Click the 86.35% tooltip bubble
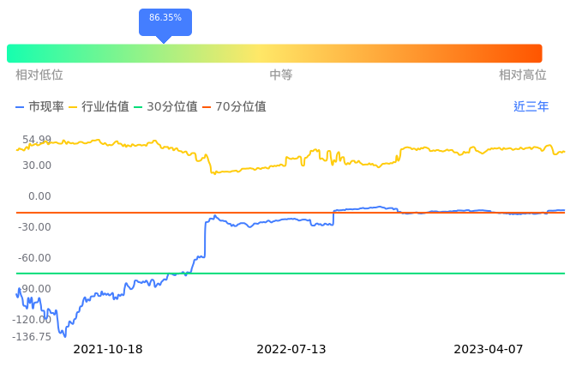 (x=165, y=19)
